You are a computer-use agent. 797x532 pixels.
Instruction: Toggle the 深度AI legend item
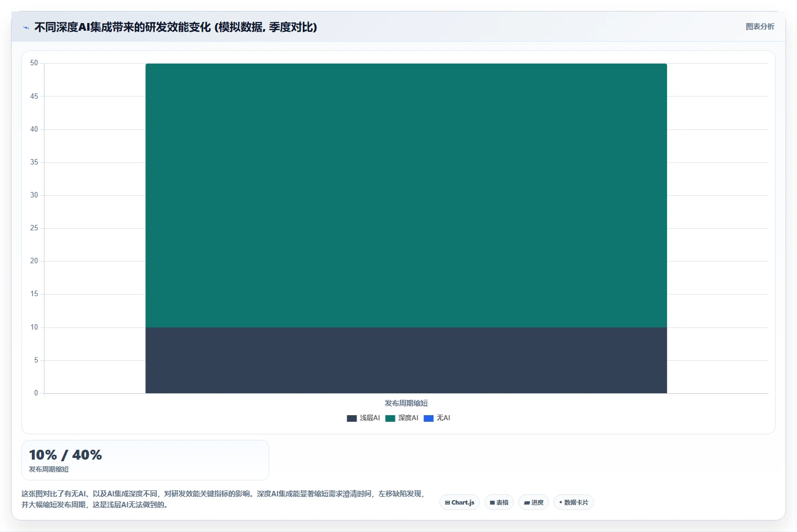(x=402, y=418)
